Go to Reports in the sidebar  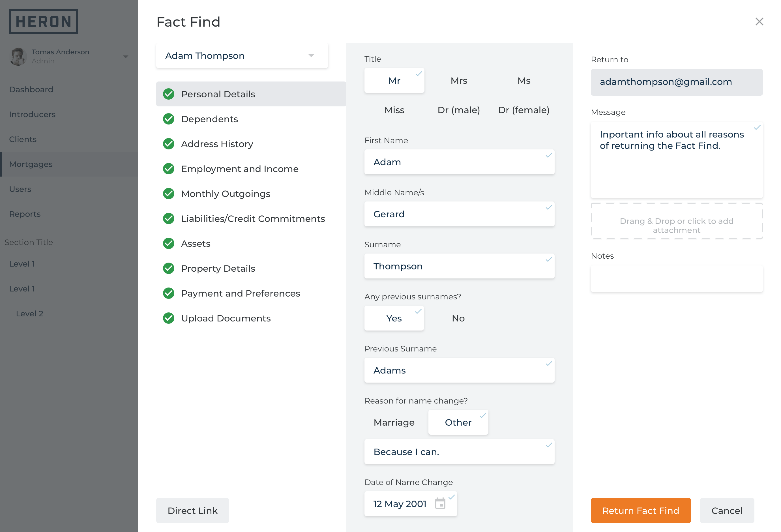coord(69,214)
